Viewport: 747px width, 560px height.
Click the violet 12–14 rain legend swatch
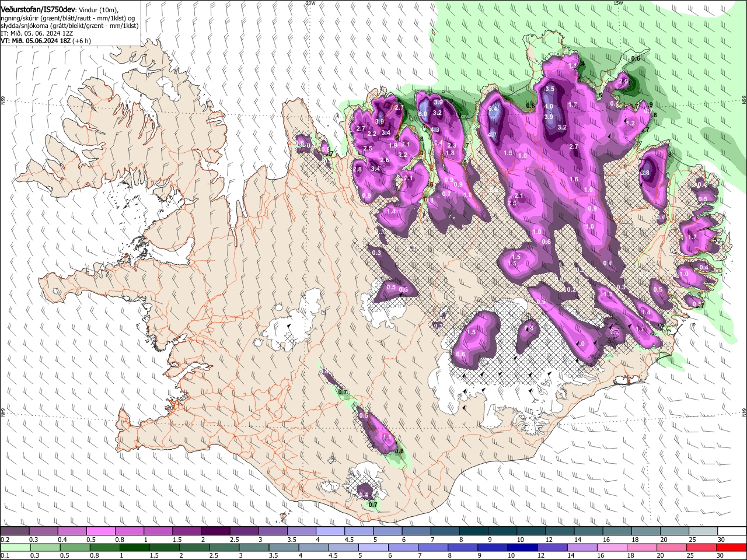(553, 547)
